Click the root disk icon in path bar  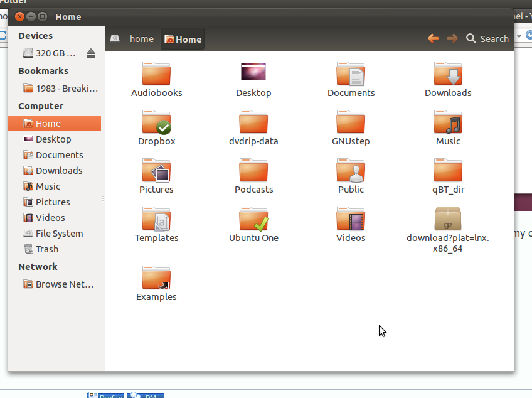(115, 39)
